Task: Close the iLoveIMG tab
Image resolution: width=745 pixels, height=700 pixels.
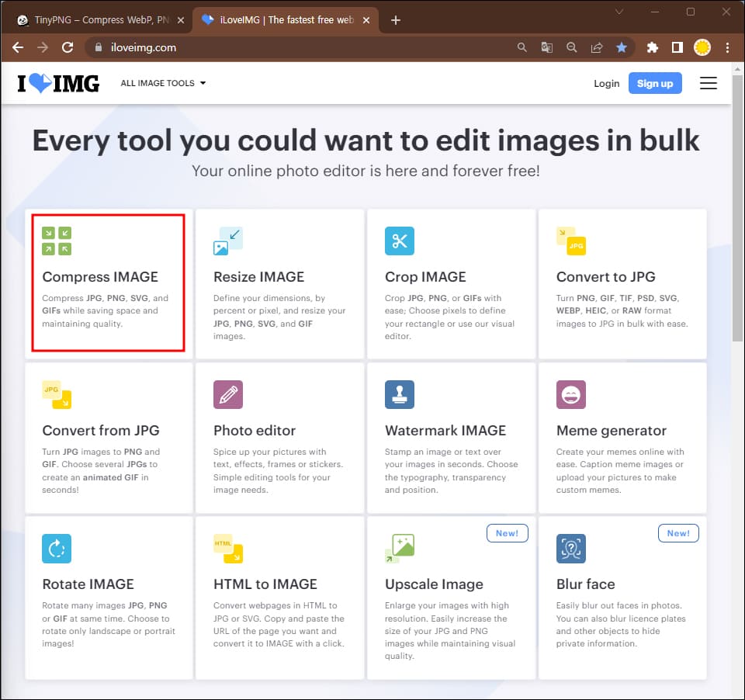Action: [366, 20]
